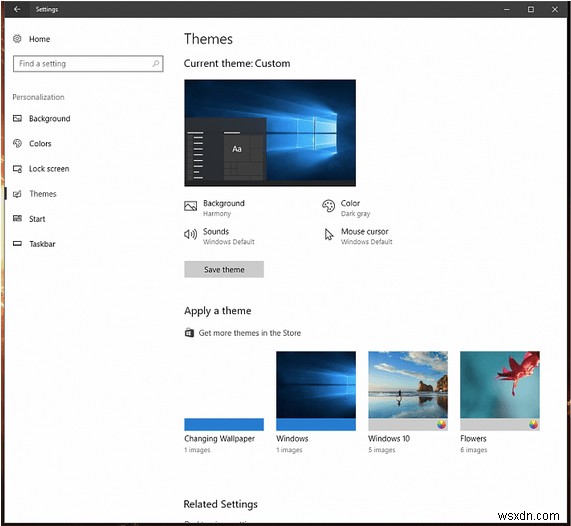Open Lock screen settings
The image size is (571, 526).
coord(49,169)
